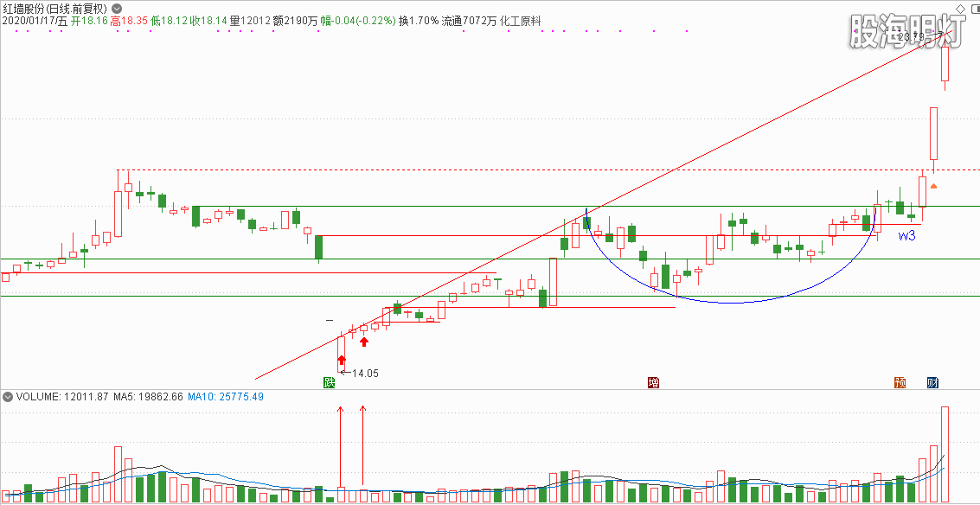Viewport: 980px width, 505px height.
Task: Expand the VOLUME indicator dropdown arrow
Action: [8, 396]
